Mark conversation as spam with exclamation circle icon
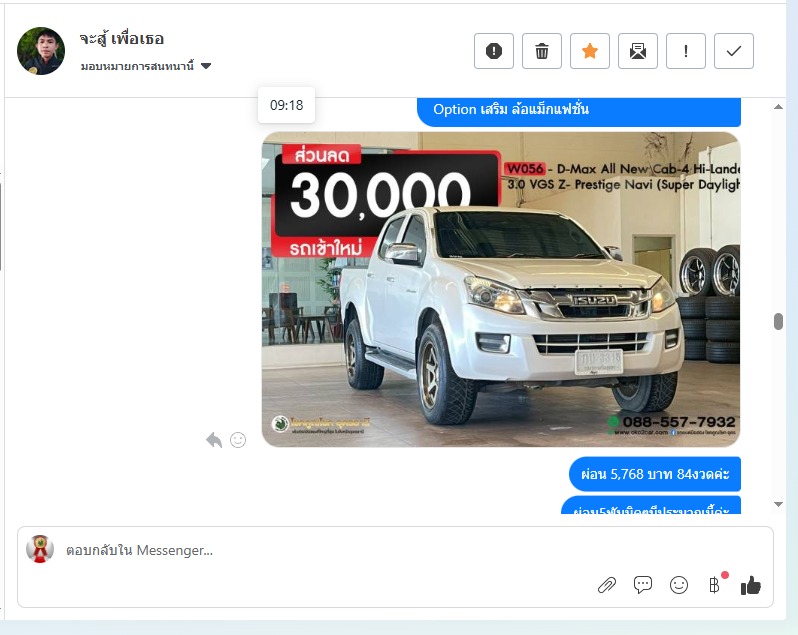798x635 pixels. (x=494, y=51)
